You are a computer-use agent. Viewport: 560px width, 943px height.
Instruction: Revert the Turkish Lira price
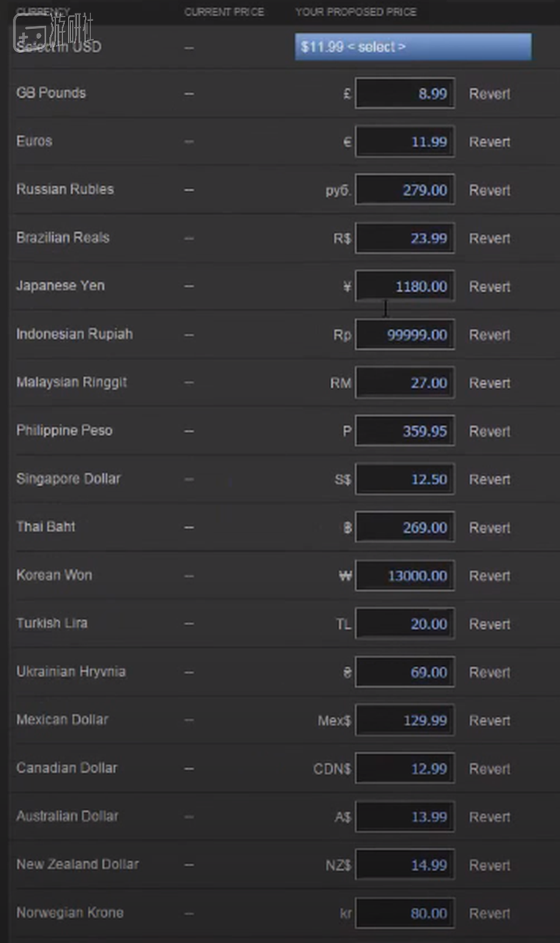tap(490, 623)
